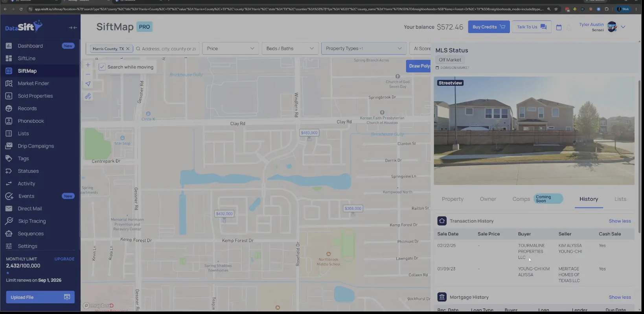This screenshot has width=644, height=314.
Task: Click the $483,000 map price marker
Action: point(309,133)
